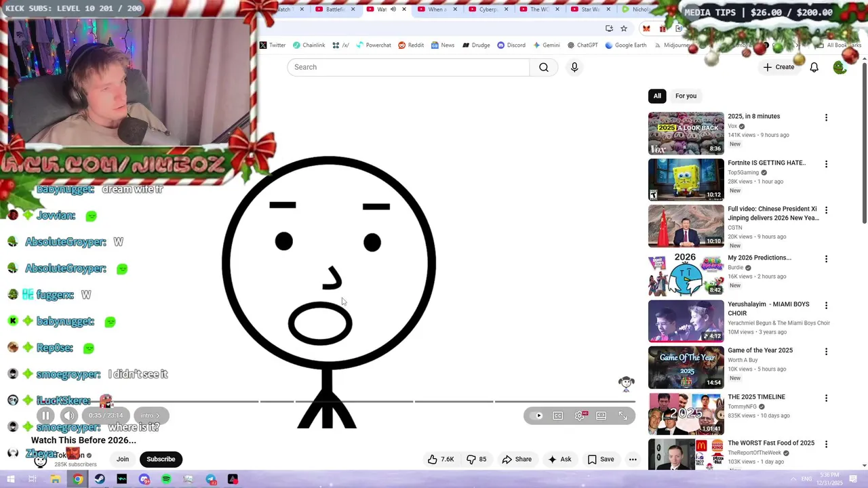Open the Drudge bookmark
Image resolution: width=868 pixels, height=488 pixels.
[x=476, y=45]
